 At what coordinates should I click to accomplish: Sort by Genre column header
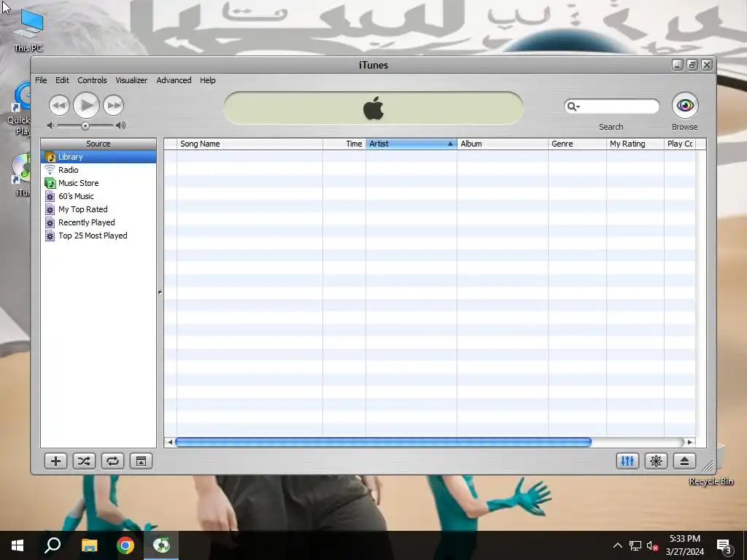click(x=578, y=144)
